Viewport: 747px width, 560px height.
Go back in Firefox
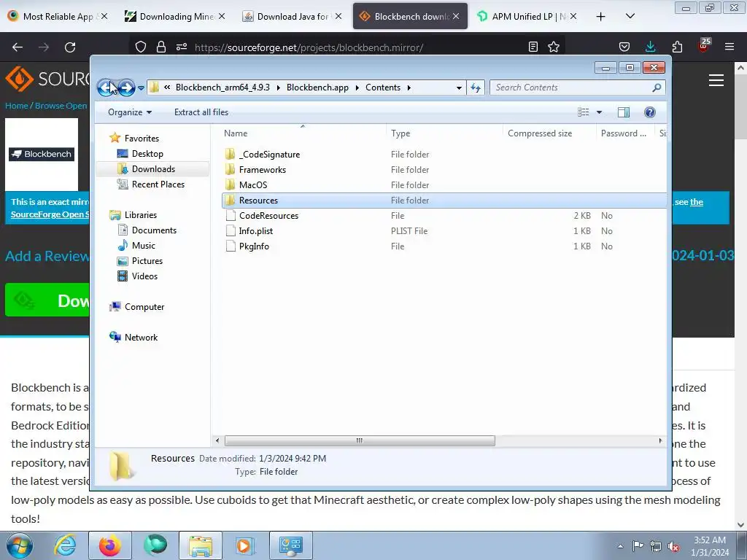click(18, 47)
